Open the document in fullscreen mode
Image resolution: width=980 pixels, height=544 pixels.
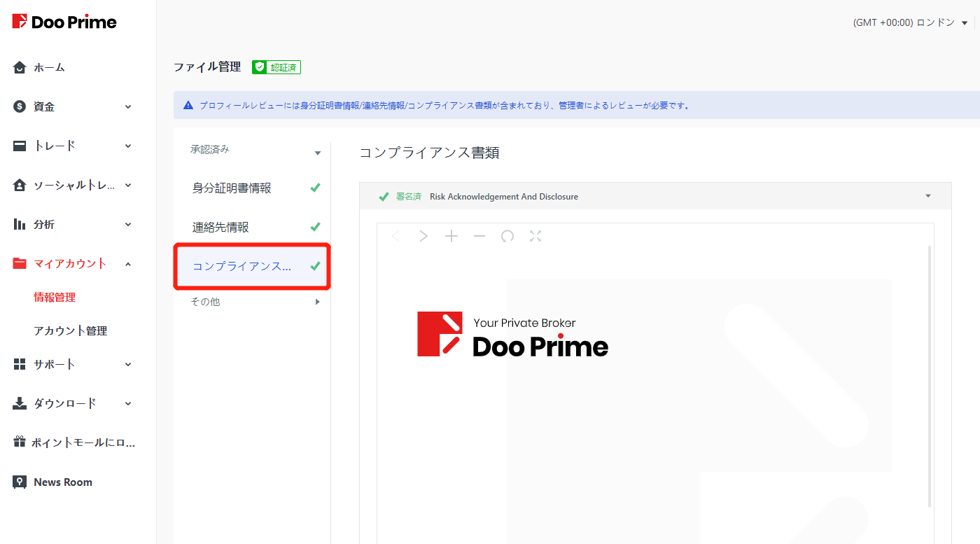click(535, 236)
